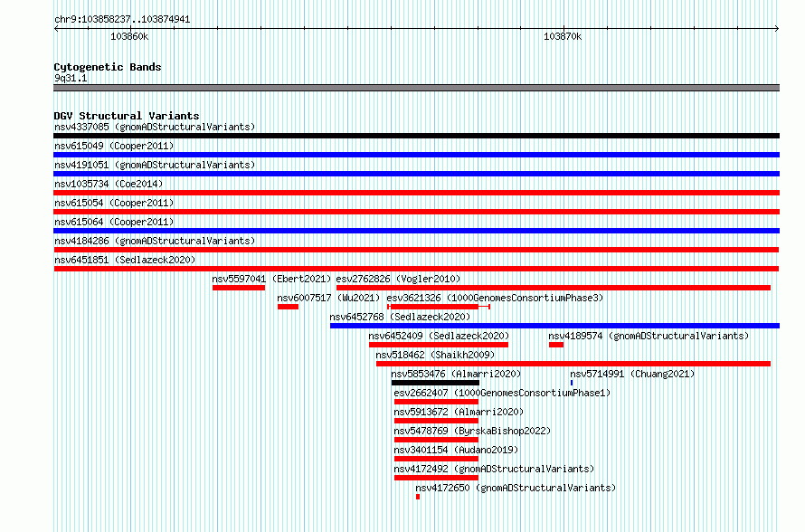Click the black bar under nsv5853476

(435, 383)
